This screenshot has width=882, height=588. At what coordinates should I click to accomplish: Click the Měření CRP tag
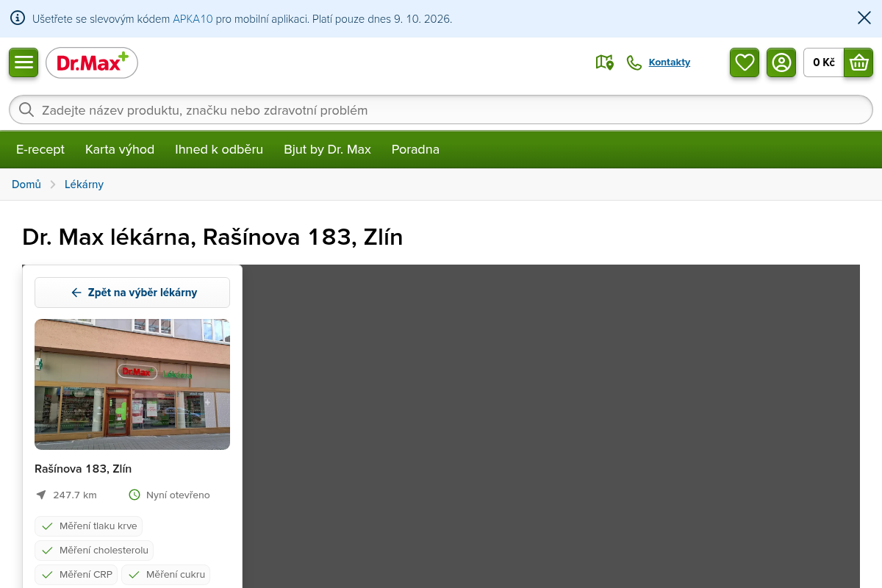(x=76, y=575)
